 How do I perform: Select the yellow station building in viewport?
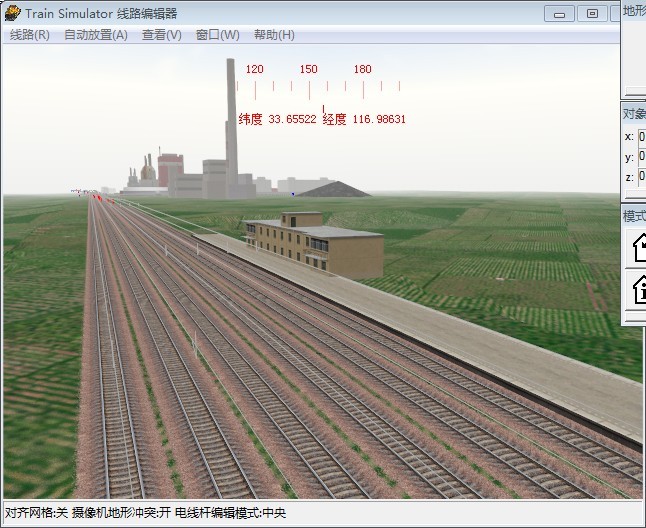(x=314, y=244)
